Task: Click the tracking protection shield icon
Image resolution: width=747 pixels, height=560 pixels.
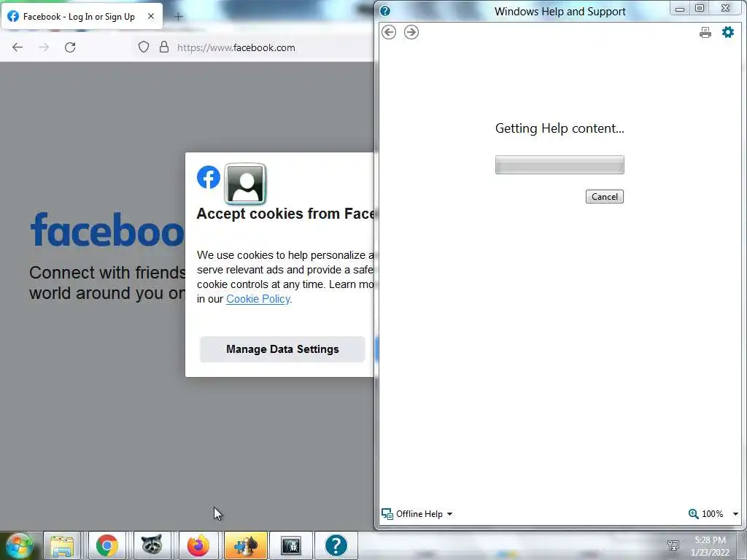Action: (x=144, y=47)
